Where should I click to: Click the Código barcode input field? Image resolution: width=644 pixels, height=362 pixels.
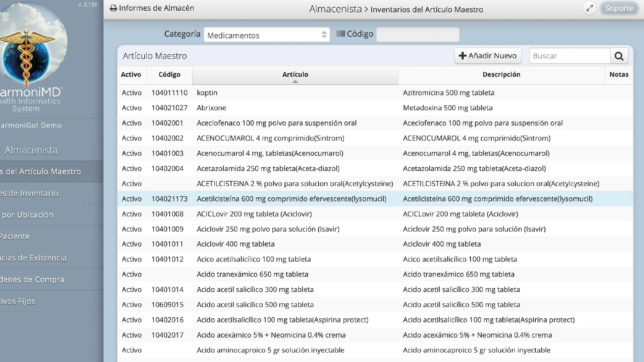coord(418,34)
